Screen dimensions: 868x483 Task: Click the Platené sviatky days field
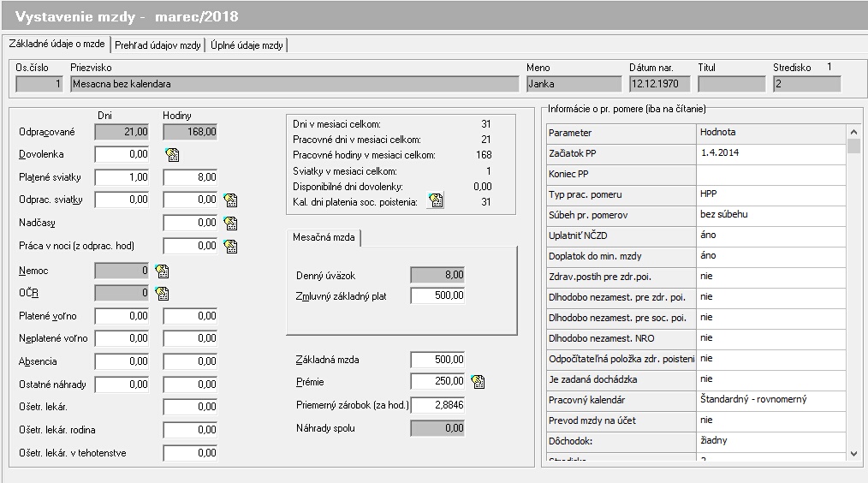click(122, 177)
